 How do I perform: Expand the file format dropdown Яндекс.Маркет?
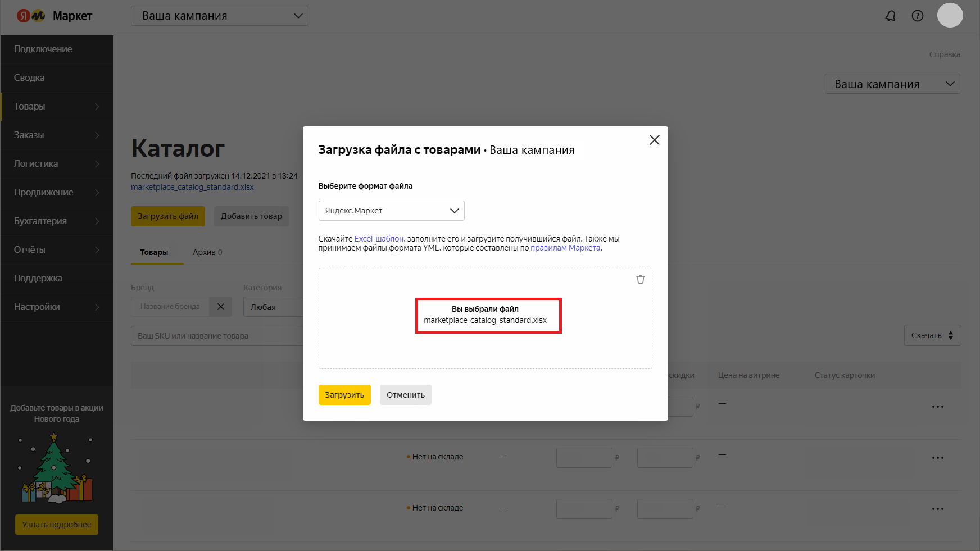(391, 211)
